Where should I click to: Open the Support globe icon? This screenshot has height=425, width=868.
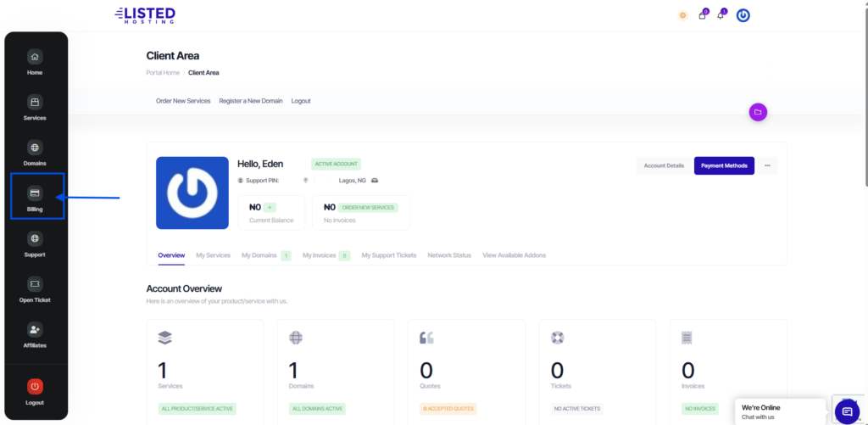point(35,238)
